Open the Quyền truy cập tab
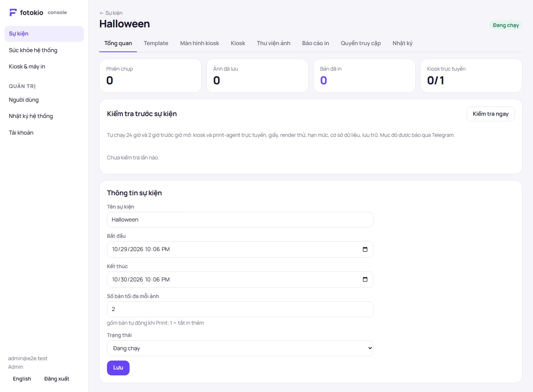Image resolution: width=533 pixels, height=392 pixels. (x=361, y=43)
